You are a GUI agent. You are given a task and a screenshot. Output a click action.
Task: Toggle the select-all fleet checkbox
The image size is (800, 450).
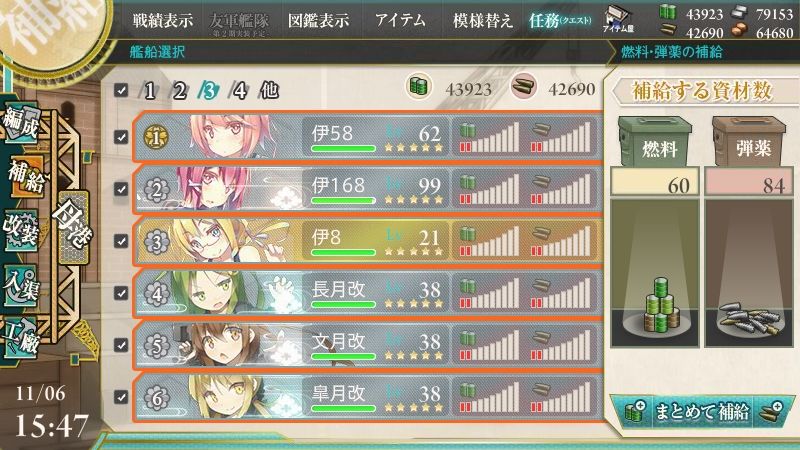point(121,90)
